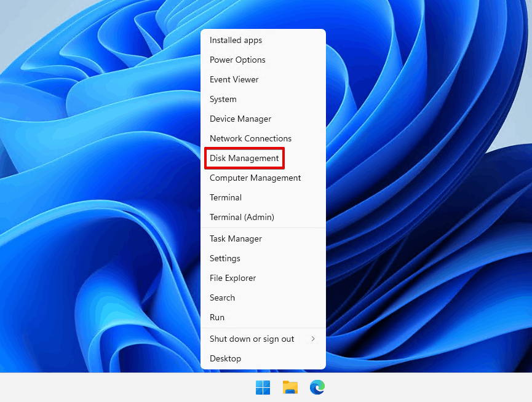Image resolution: width=532 pixels, height=402 pixels.
Task: Open the System page
Action: coord(223,99)
